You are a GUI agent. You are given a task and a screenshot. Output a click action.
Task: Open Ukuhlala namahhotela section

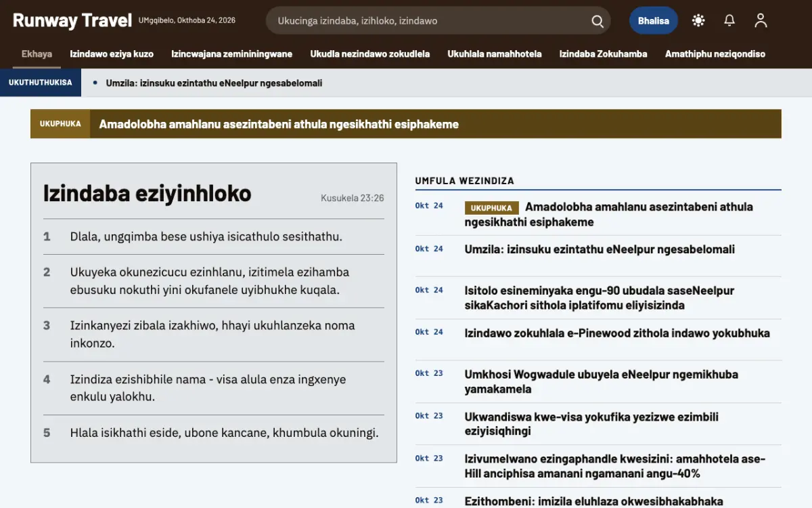[x=495, y=54]
